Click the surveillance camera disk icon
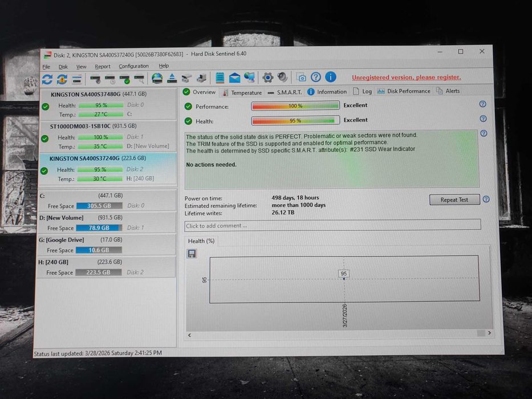Viewport: 532px width, 399px height. (x=186, y=79)
